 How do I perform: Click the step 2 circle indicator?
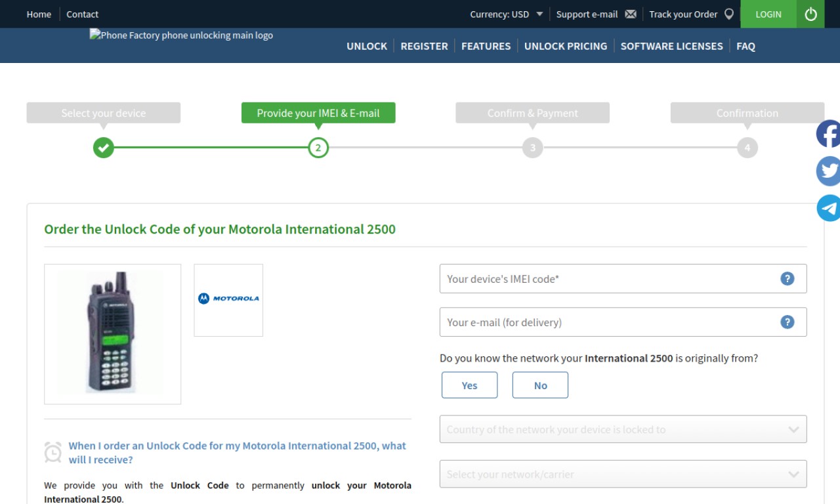point(318,148)
